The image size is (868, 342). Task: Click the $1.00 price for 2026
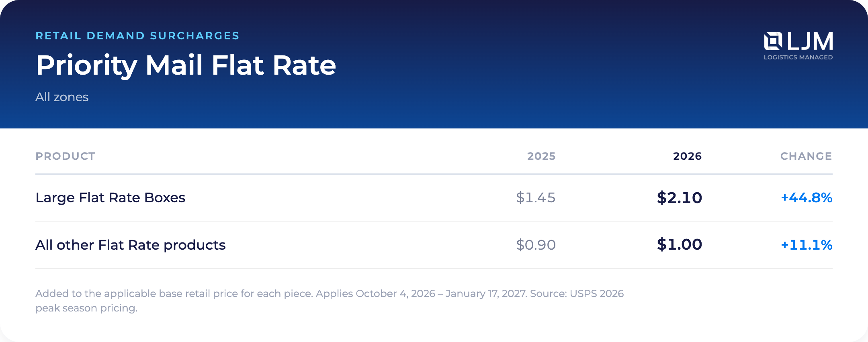[680, 244]
